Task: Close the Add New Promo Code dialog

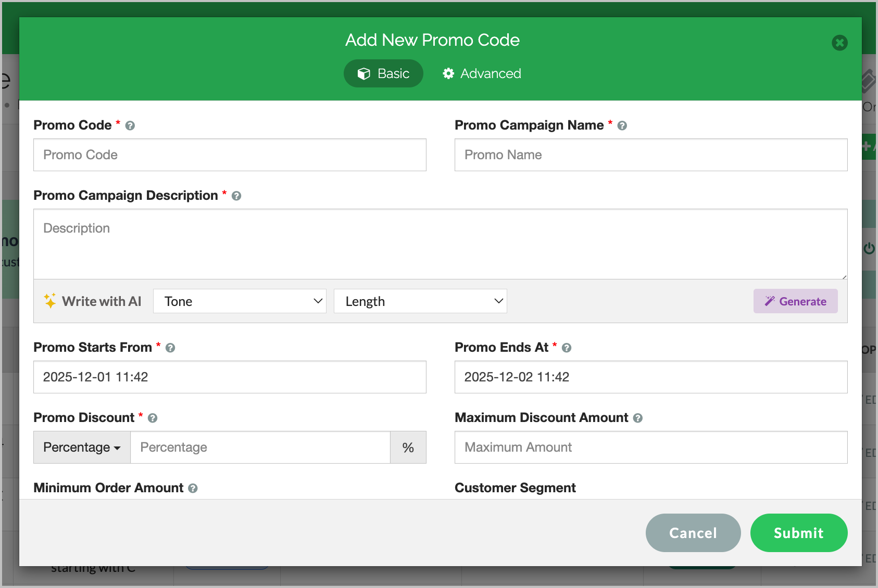Action: tap(839, 43)
